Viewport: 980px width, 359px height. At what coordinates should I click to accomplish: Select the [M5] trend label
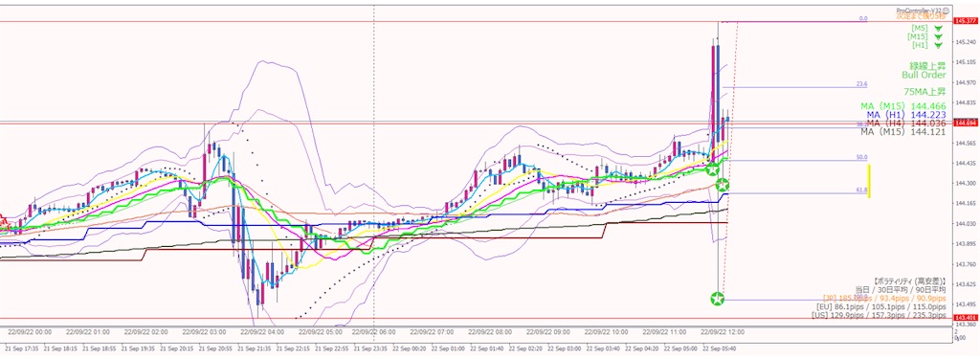tap(920, 29)
